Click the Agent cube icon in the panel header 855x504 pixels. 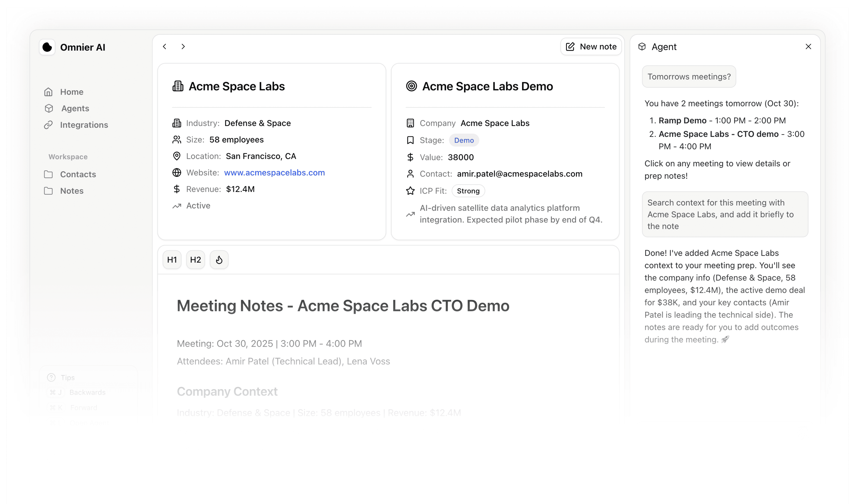pos(642,47)
